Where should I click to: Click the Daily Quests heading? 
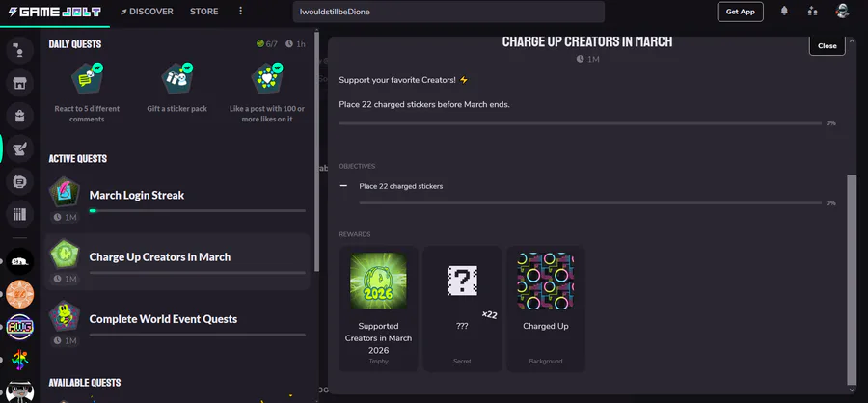tap(74, 44)
